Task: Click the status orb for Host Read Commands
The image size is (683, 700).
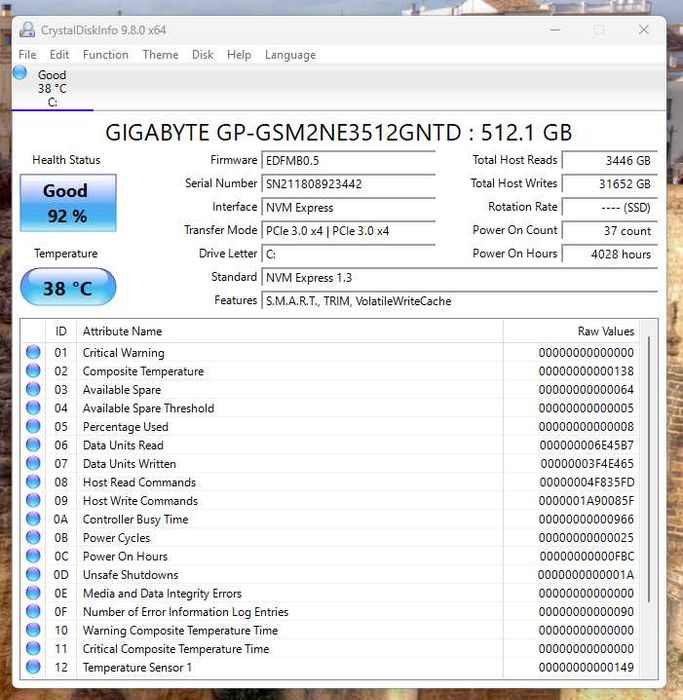Action: pyautogui.click(x=33, y=482)
